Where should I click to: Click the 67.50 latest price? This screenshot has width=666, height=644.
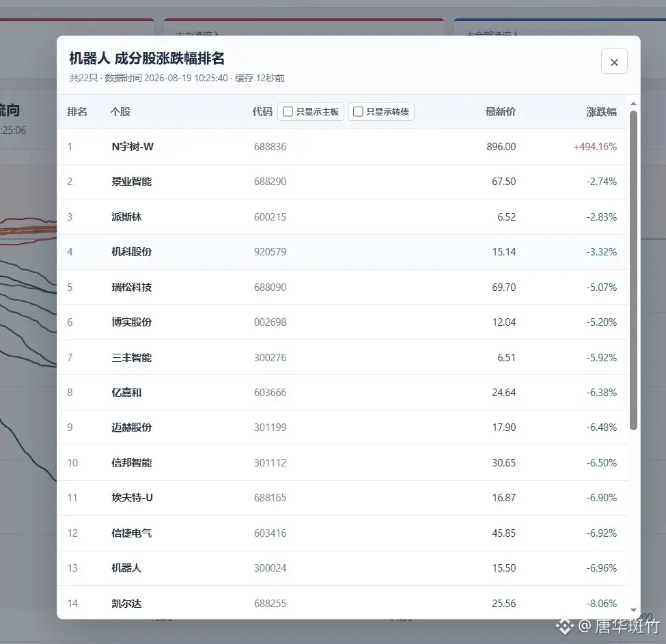click(x=503, y=182)
